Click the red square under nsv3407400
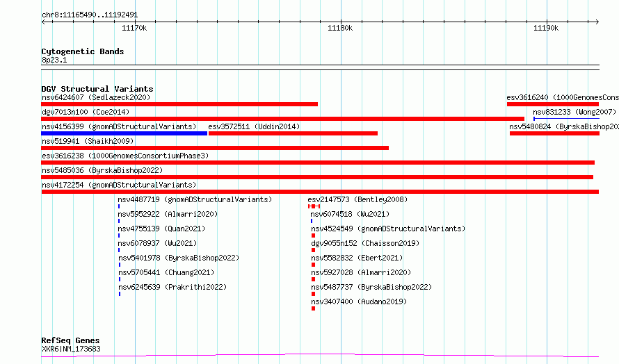619x364 pixels. 313,308
